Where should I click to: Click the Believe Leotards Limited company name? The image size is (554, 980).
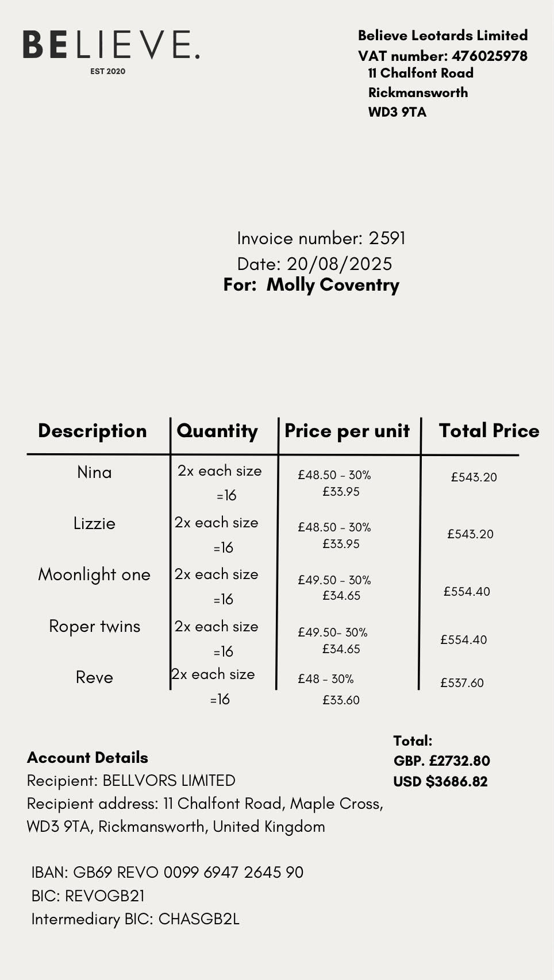(443, 36)
